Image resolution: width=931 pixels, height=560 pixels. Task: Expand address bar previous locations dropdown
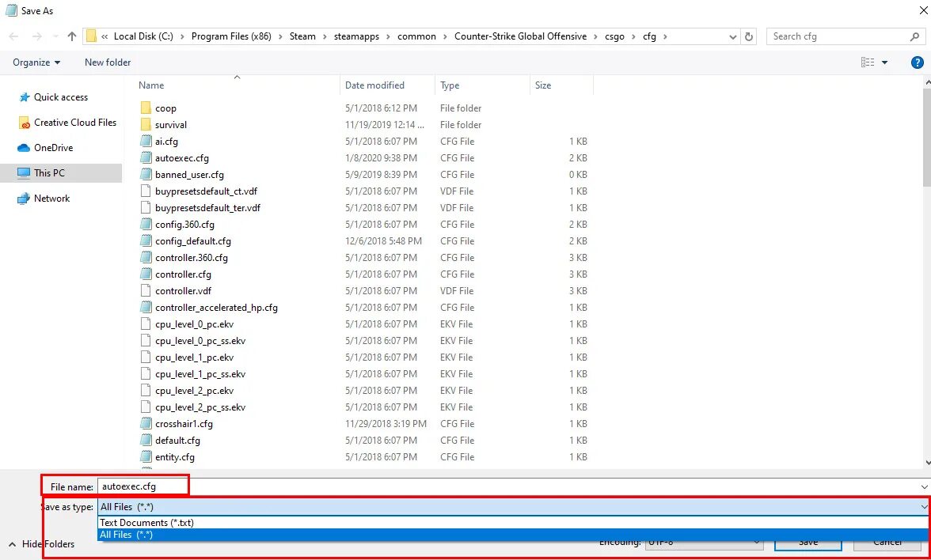pyautogui.click(x=733, y=36)
